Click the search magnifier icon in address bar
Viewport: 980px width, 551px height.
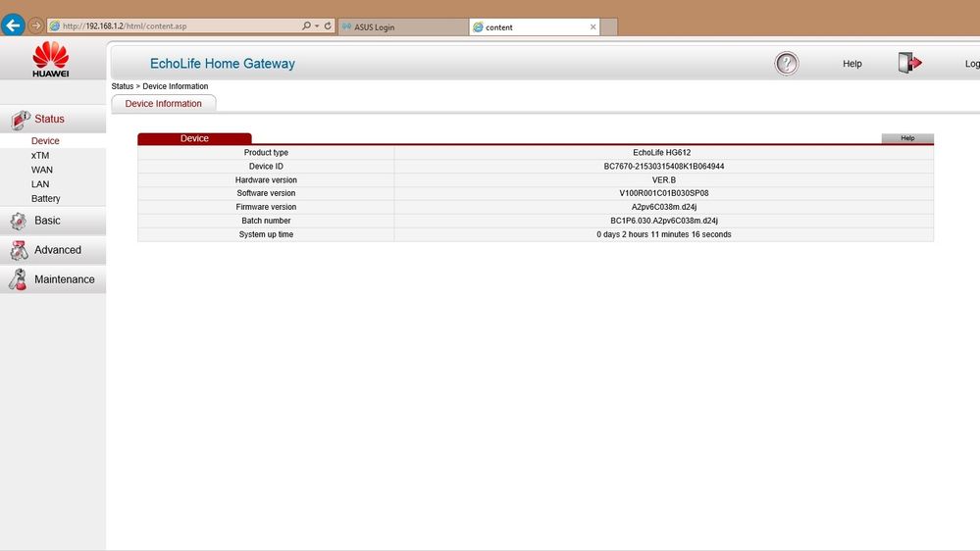click(x=306, y=25)
